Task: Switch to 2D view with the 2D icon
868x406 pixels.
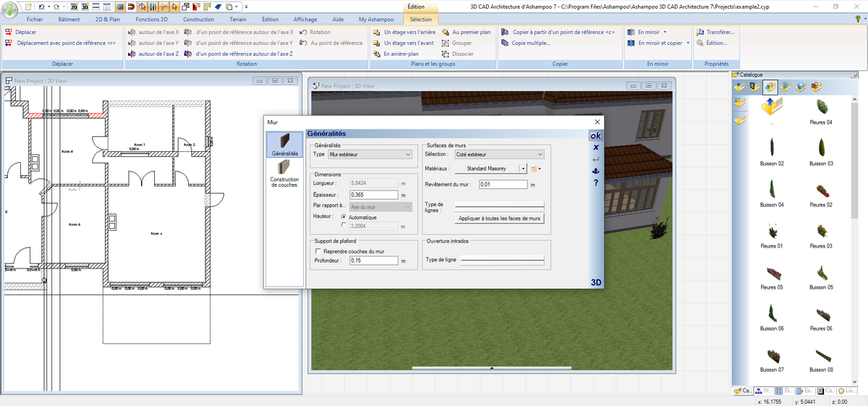Action: (x=74, y=7)
